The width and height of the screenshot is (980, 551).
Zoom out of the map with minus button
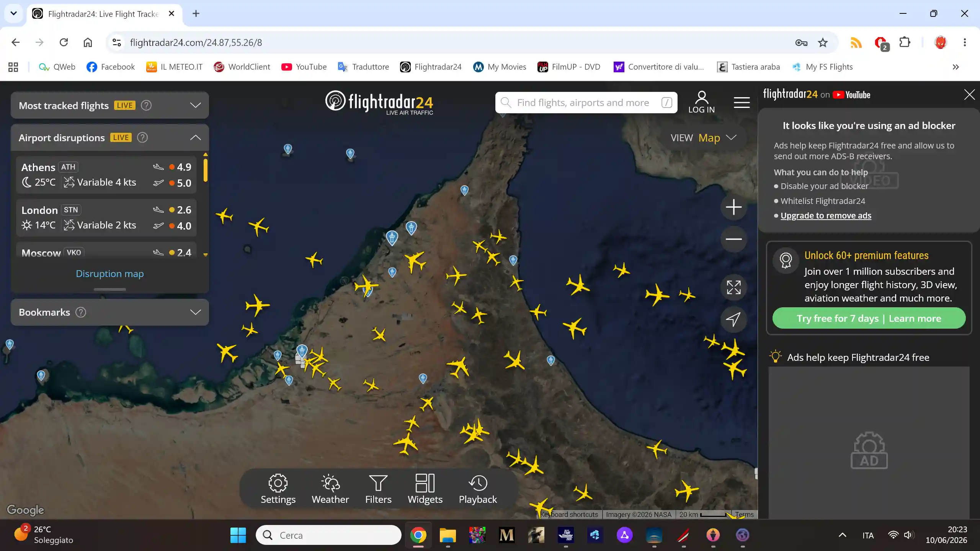(733, 239)
